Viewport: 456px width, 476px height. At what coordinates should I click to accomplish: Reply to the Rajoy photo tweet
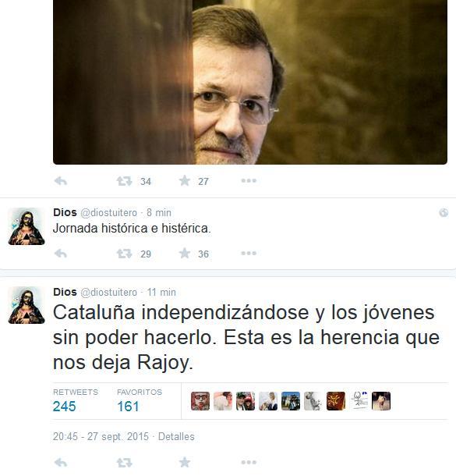(61, 181)
